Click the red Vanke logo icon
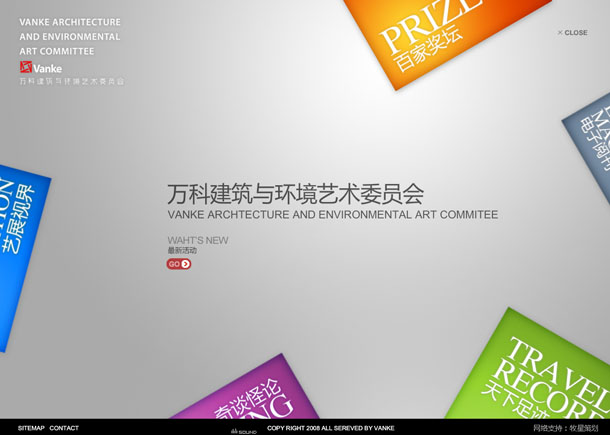Viewport: 610px width, 435px height. 25,68
